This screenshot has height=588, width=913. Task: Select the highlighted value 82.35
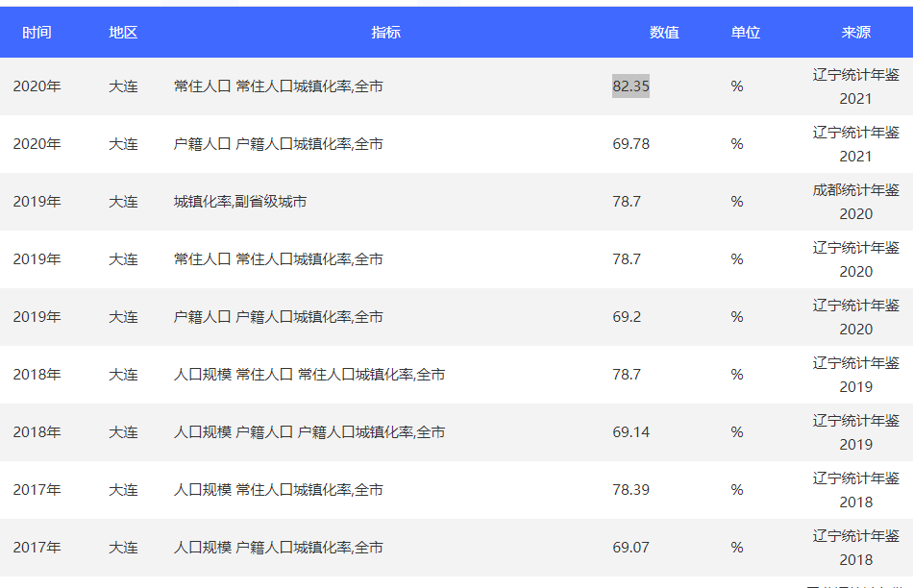click(x=630, y=86)
